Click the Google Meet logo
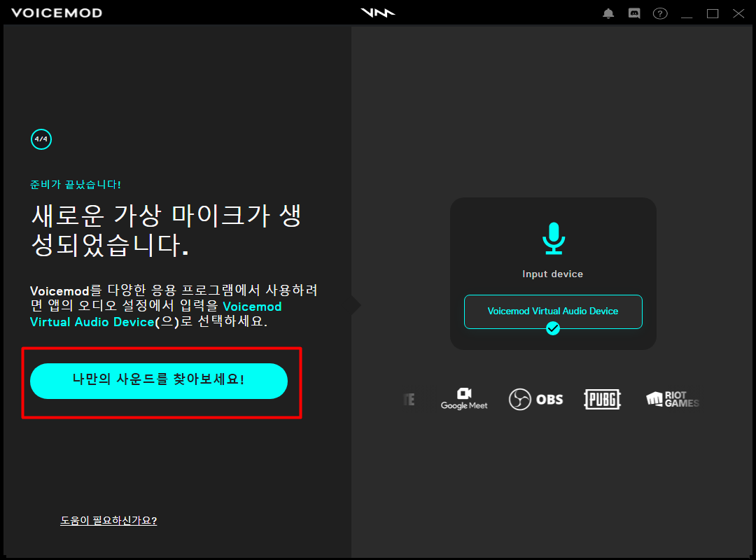756x560 pixels. [x=464, y=399]
